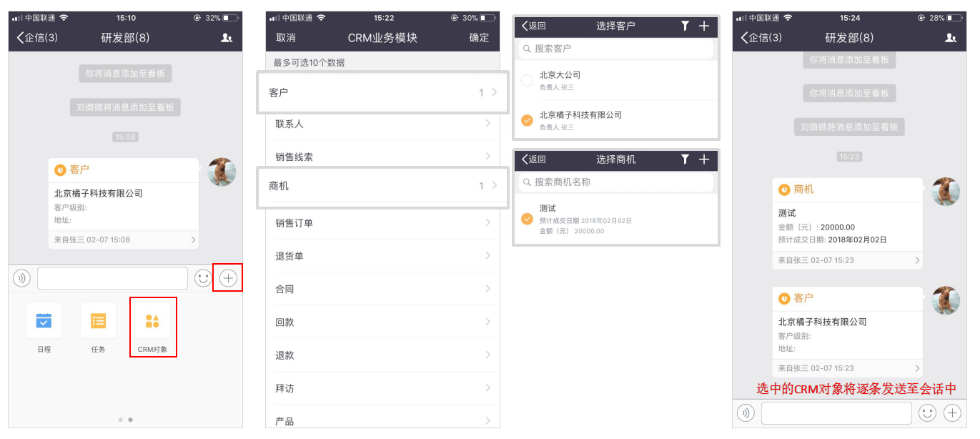Image resolution: width=980 pixels, height=439 pixels.
Task: Tap the plus icon beside emoji in first chat
Action: 228,278
